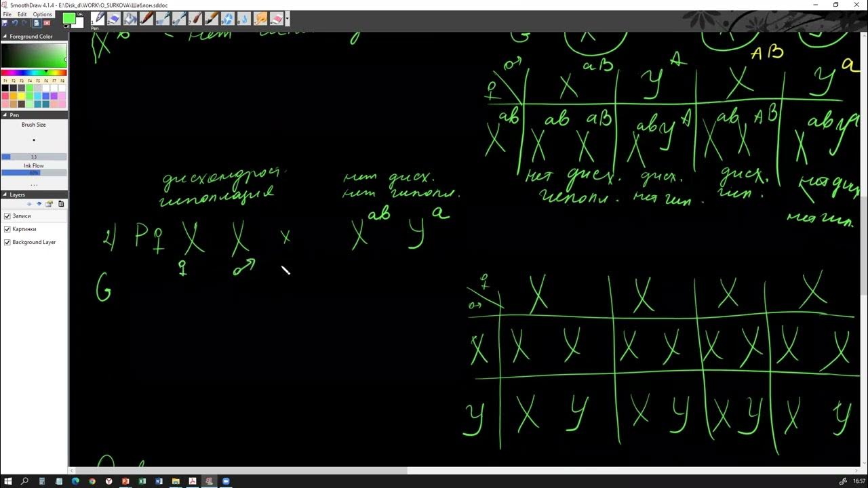Move the layer up with the up arrow
This screenshot has height=488, width=868.
coord(29,204)
